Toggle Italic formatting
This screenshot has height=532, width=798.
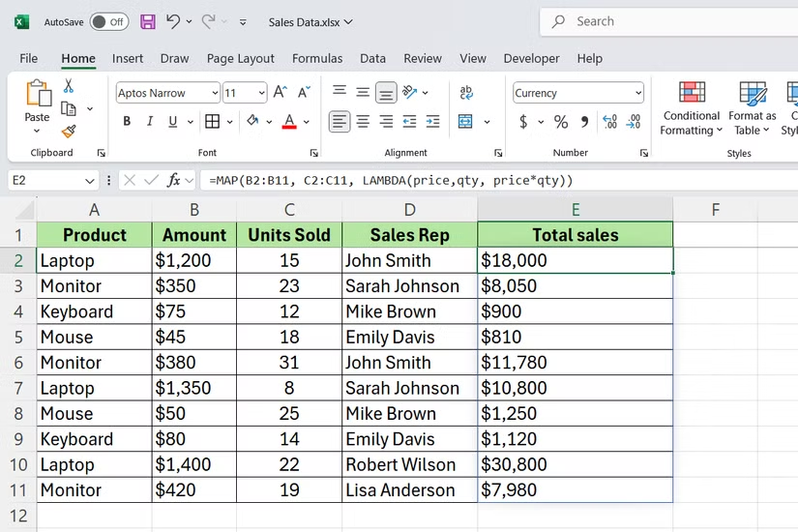point(151,122)
